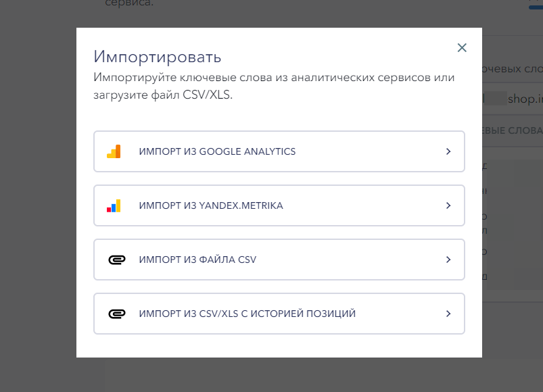
Task: Click the import description text about CSV/XLS
Action: coord(274,86)
